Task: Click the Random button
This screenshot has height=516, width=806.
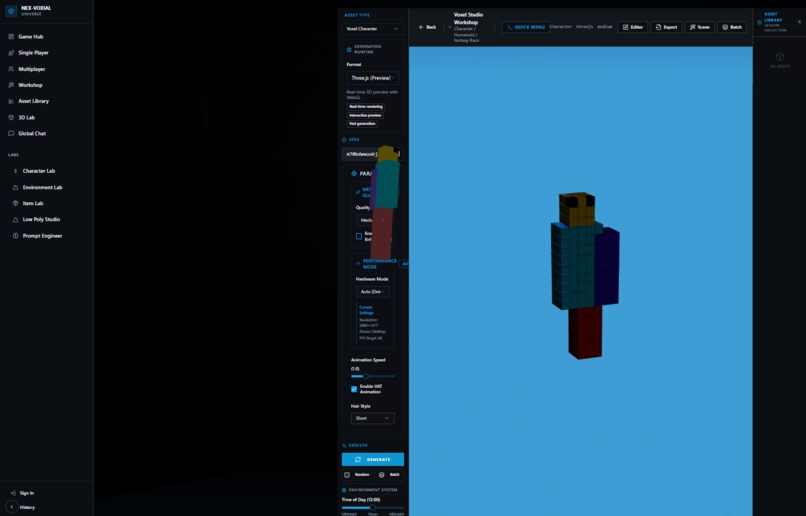Action: tap(357, 475)
